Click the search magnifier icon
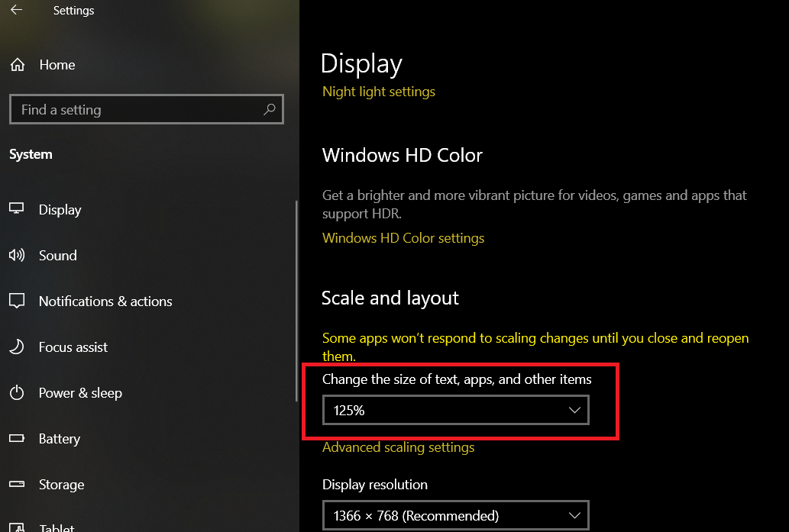 pyautogui.click(x=269, y=110)
